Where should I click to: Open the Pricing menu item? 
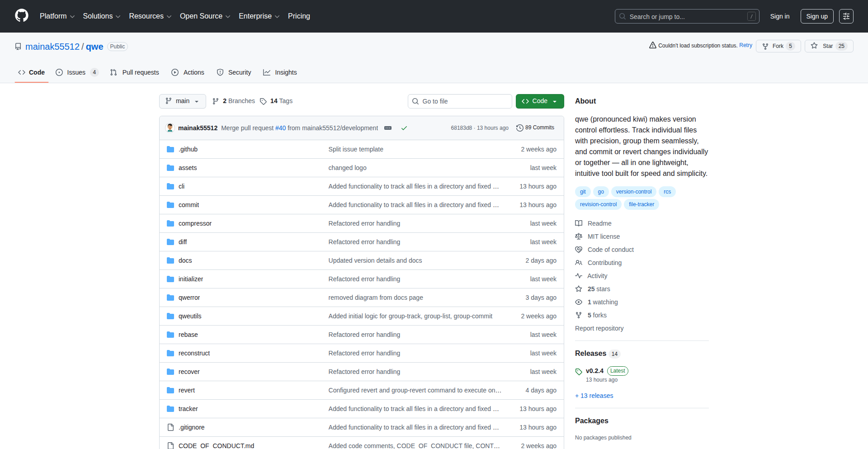point(299,16)
